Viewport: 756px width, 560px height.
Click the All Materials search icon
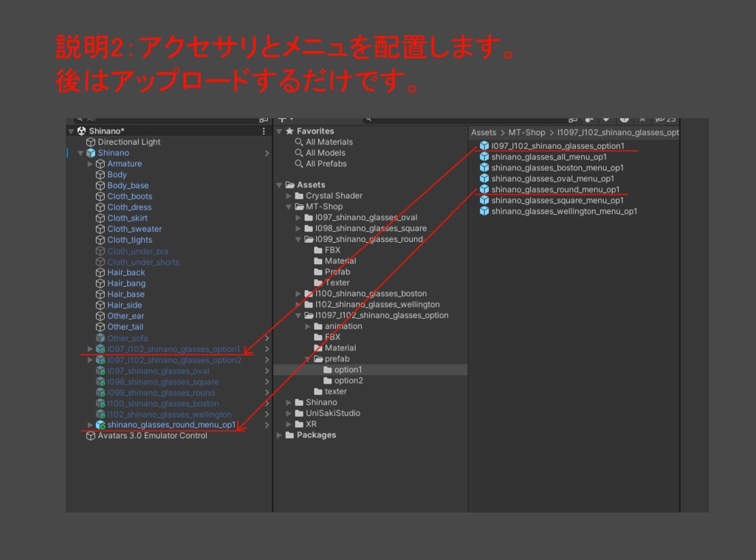299,142
